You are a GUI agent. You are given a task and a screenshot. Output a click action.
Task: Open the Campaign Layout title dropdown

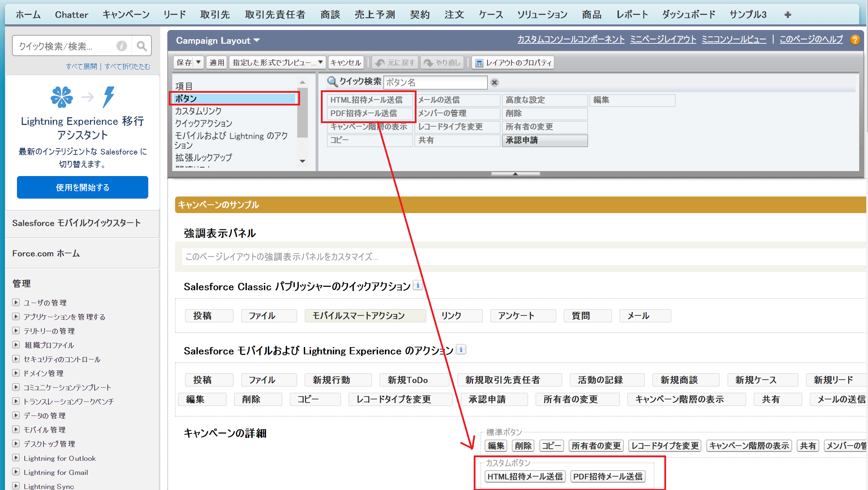pyautogui.click(x=257, y=41)
